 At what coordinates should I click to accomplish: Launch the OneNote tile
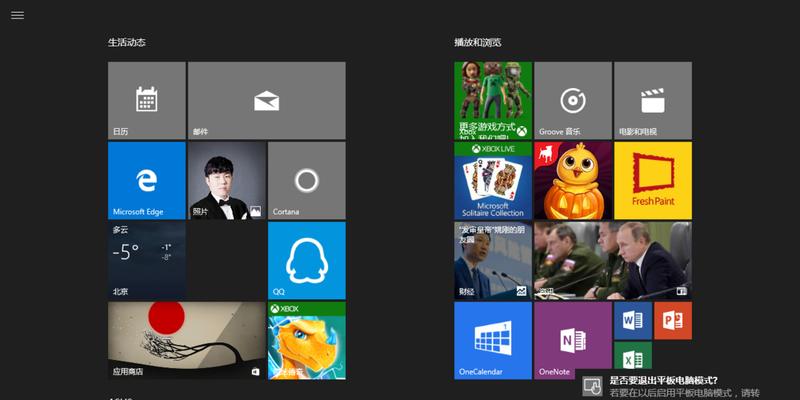(x=573, y=340)
